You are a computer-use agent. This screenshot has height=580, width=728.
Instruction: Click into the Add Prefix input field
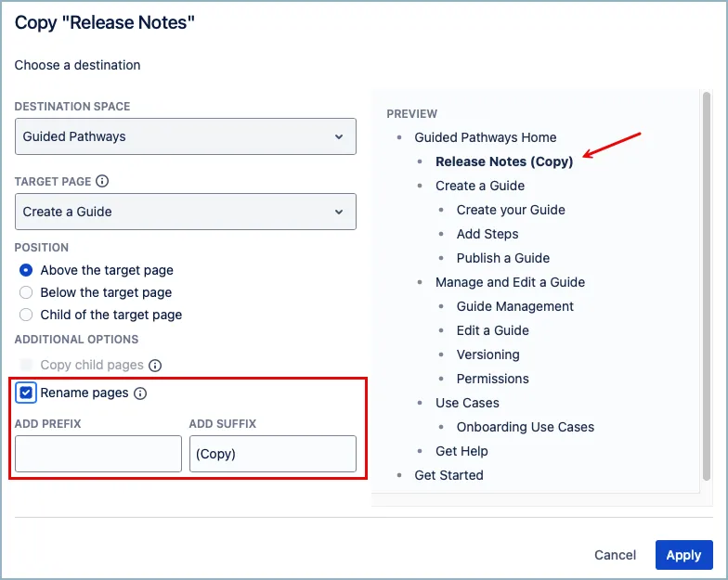[x=98, y=454]
